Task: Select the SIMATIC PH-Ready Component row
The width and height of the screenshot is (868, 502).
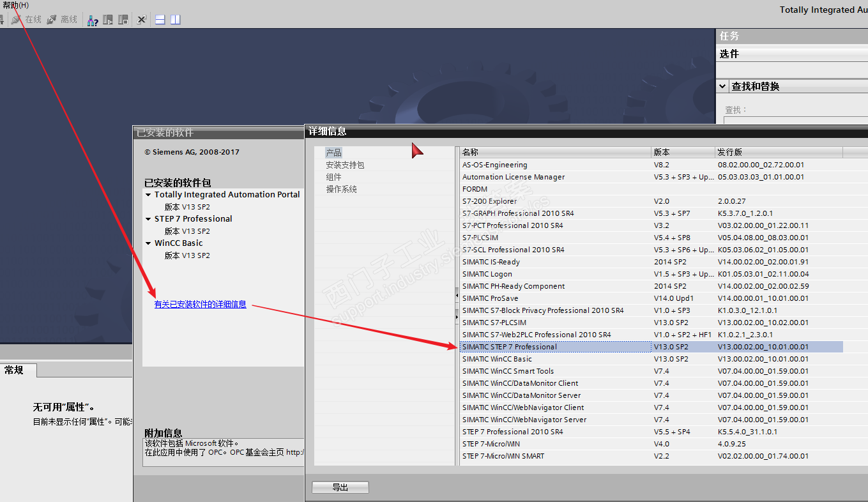Action: (651, 286)
